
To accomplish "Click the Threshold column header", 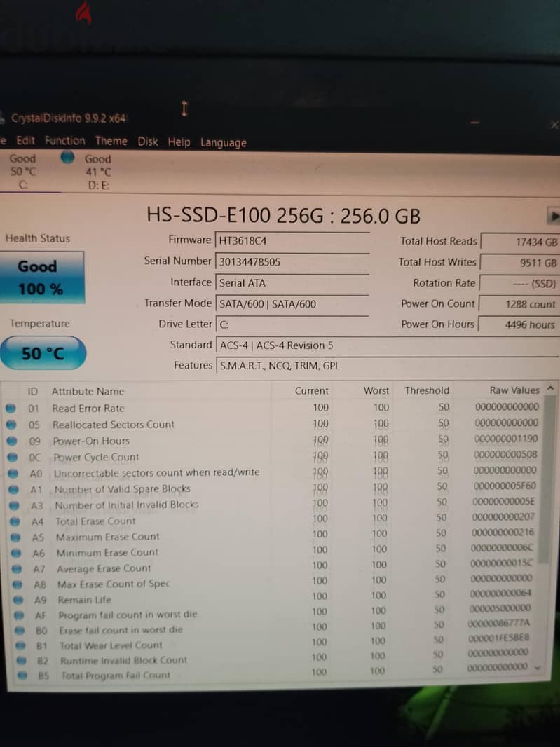I will (427, 390).
